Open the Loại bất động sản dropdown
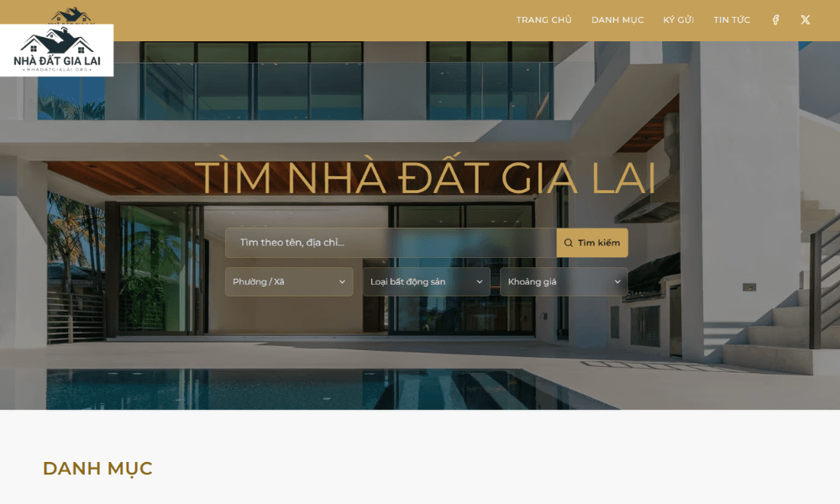This screenshot has height=504, width=840. click(x=425, y=281)
